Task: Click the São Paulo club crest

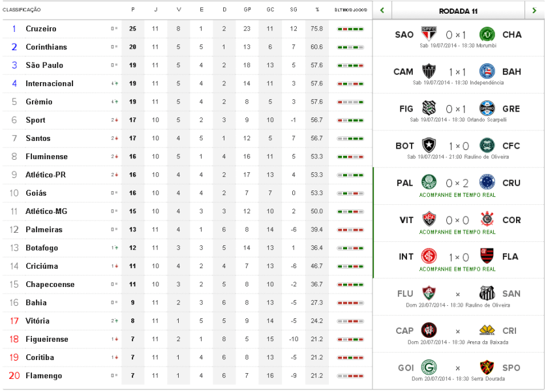Action: [x=429, y=34]
